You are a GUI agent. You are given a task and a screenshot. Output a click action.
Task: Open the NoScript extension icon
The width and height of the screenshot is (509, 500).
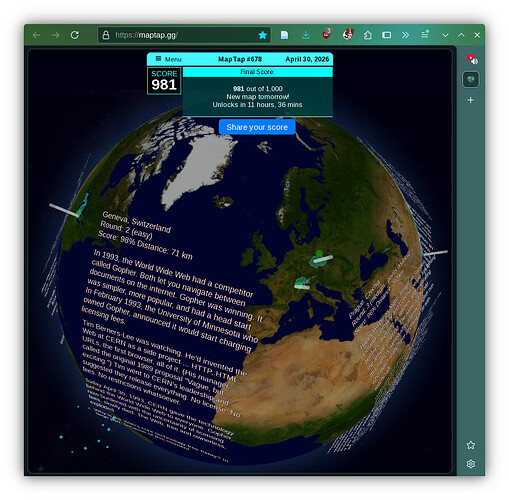(x=348, y=34)
